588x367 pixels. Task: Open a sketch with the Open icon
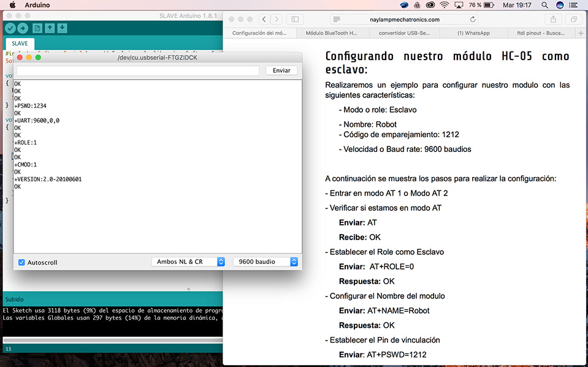pos(50,28)
